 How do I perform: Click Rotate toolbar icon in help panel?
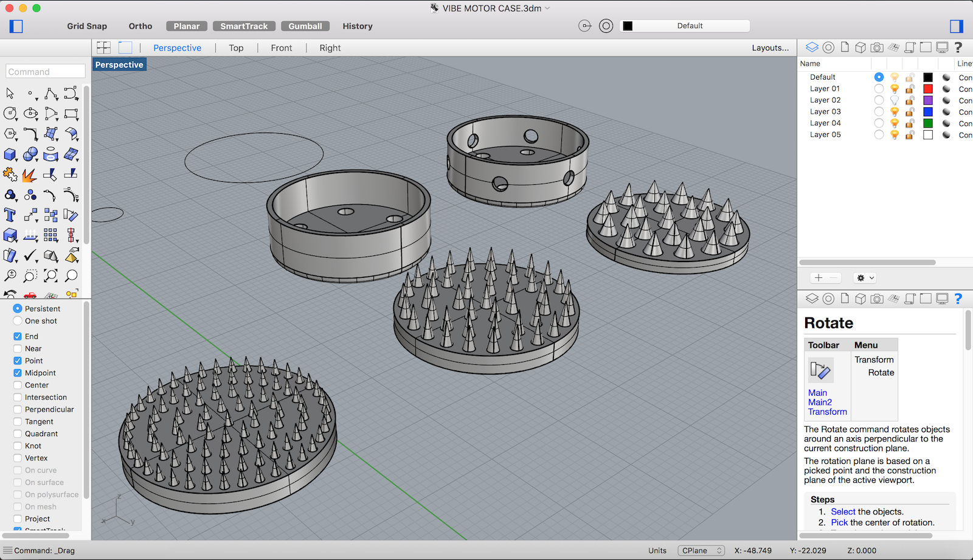coord(820,370)
